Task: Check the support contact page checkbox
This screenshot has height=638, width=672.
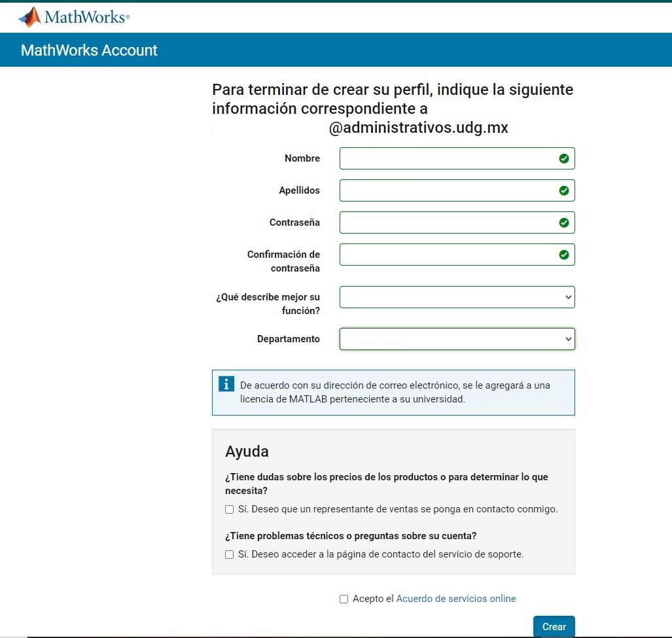Action: [230, 554]
